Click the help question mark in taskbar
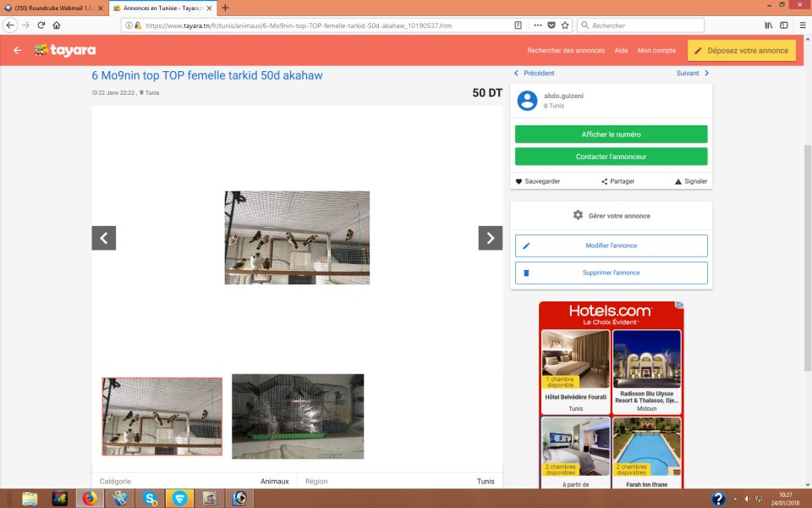812x508 pixels. [x=718, y=499]
